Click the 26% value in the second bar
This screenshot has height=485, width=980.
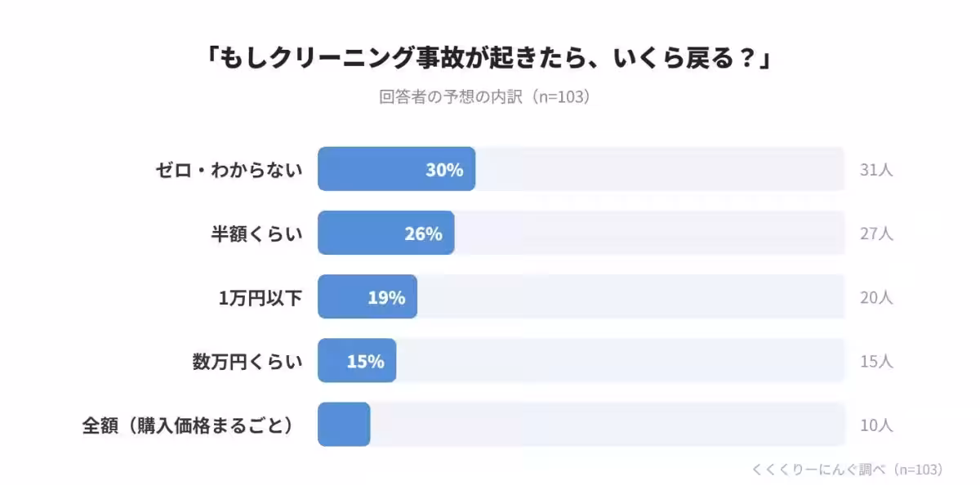coord(423,234)
